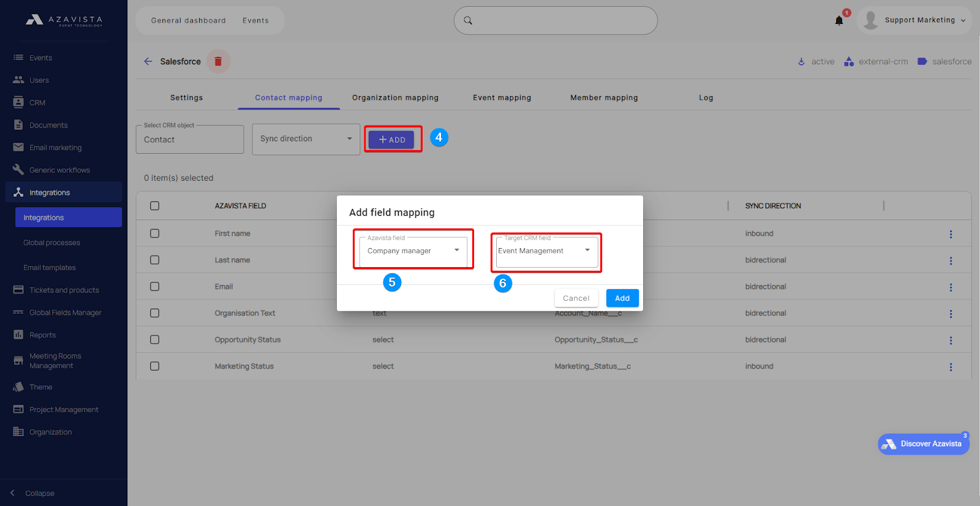
Task: Open row menu for Organisation Text
Action: click(951, 314)
